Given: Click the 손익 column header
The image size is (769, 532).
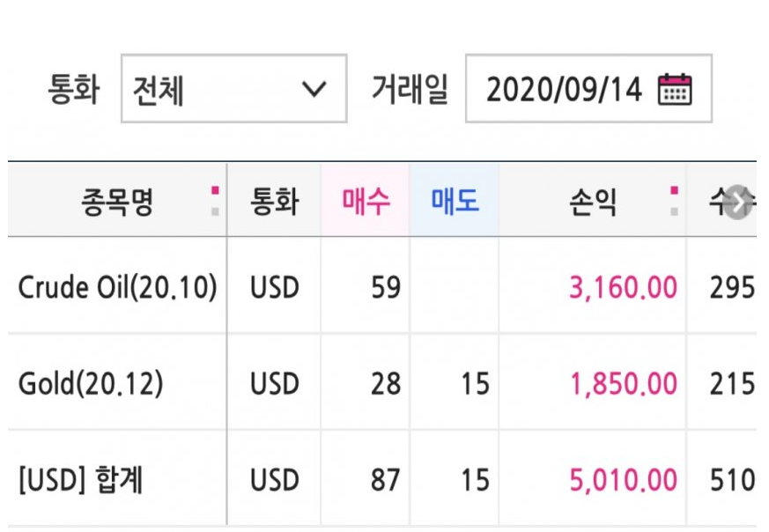Looking at the screenshot, I should (x=593, y=201).
